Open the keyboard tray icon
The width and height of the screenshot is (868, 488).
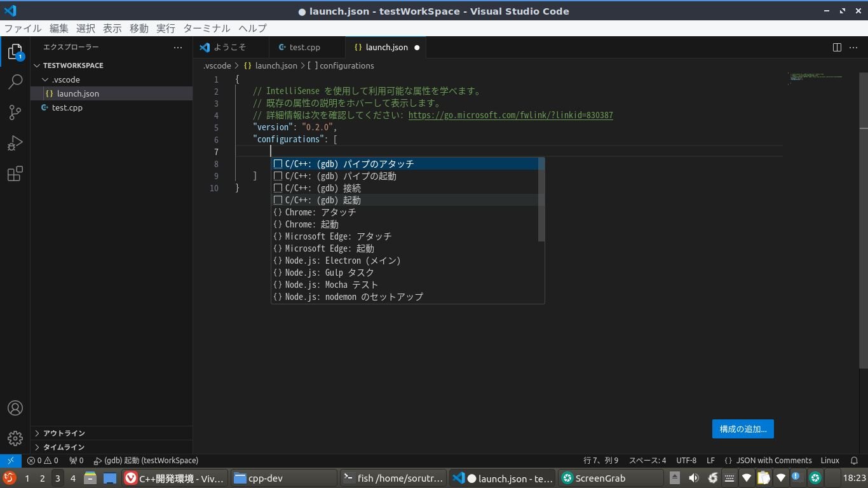point(729,478)
